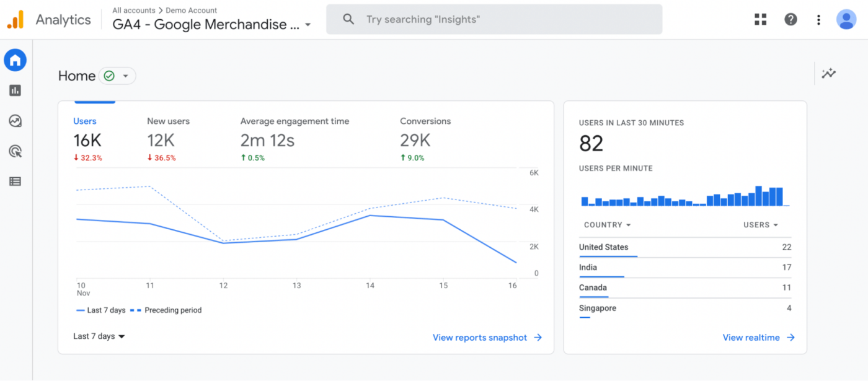Open the Home icon in sidebar

point(15,60)
